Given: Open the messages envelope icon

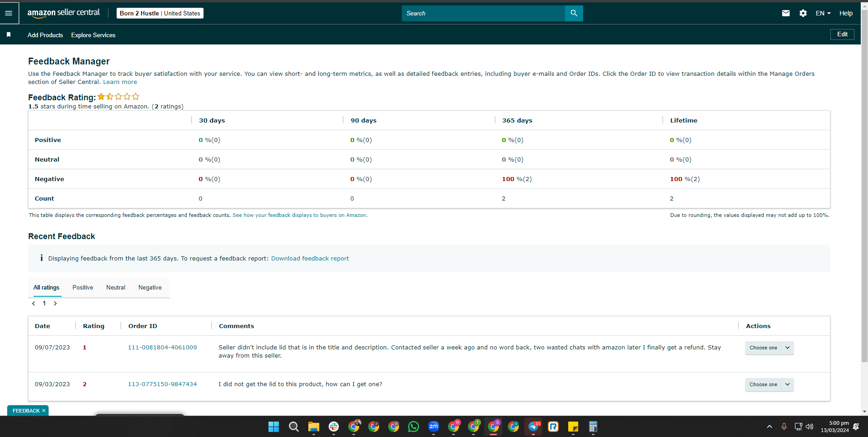Looking at the screenshot, I should (x=786, y=13).
